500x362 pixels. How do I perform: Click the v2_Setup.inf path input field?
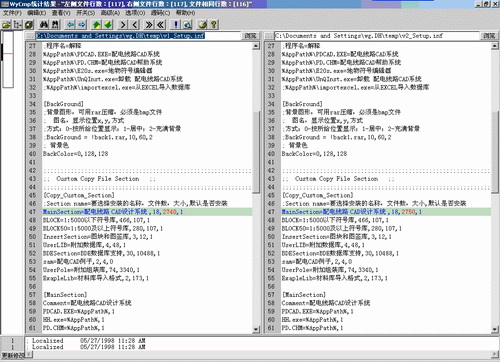(377, 36)
